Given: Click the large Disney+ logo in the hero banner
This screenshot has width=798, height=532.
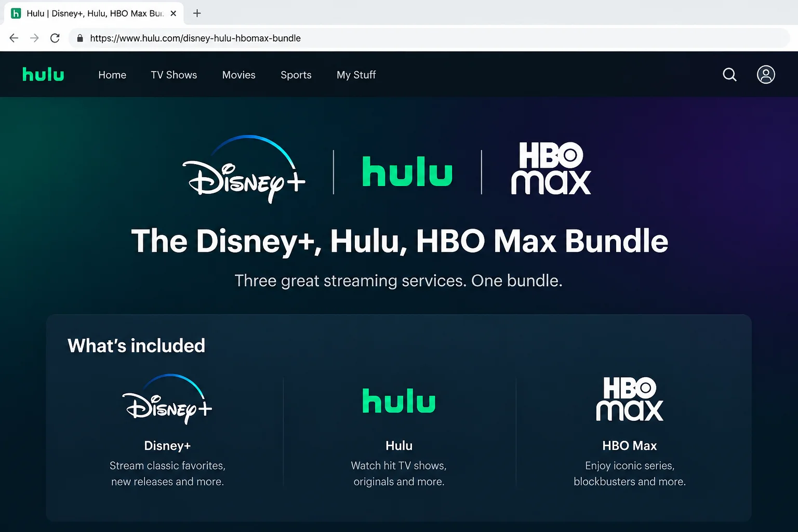Looking at the screenshot, I should pyautogui.click(x=244, y=169).
